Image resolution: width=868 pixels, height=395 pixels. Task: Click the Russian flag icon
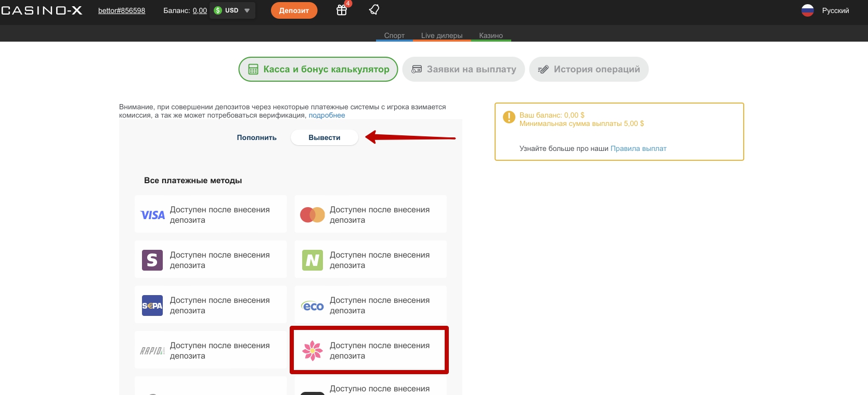808,10
